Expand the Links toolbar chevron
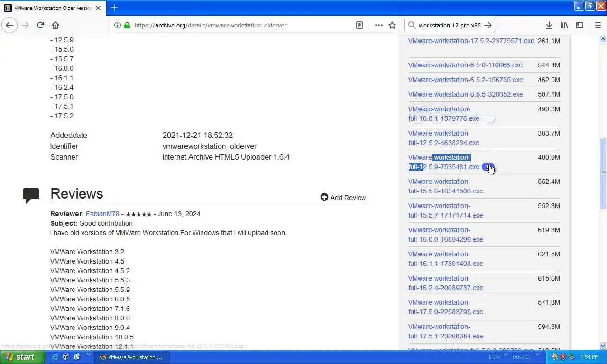Image resolution: width=607 pixels, height=364 pixels. pos(506,355)
